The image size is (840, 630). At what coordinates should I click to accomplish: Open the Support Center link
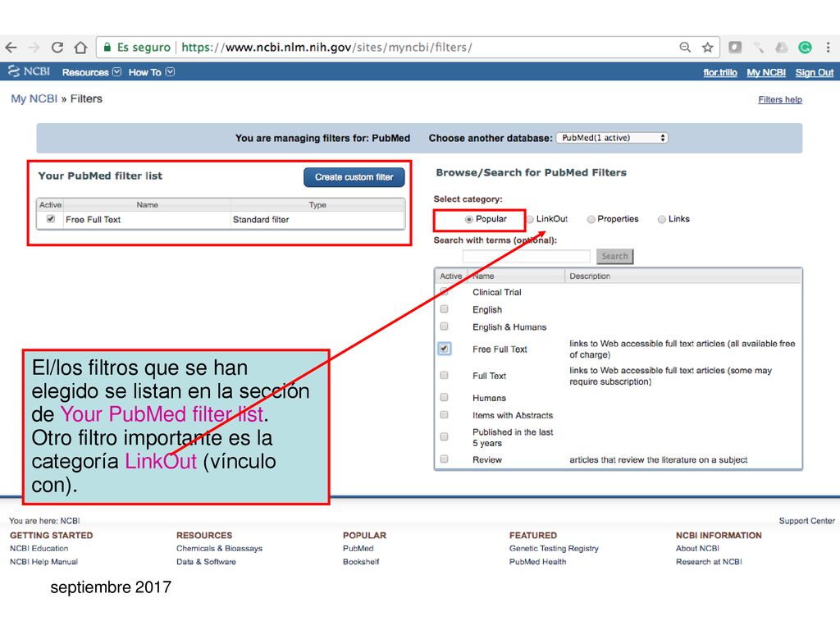(807, 521)
